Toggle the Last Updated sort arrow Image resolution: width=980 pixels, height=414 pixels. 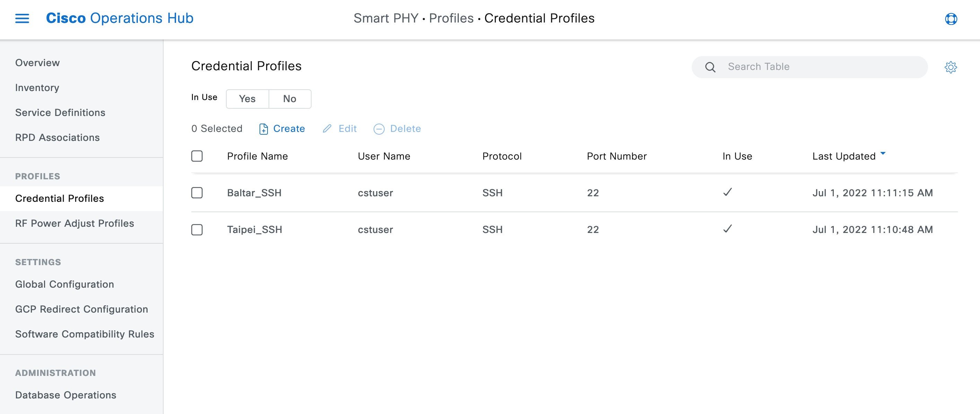pos(883,154)
